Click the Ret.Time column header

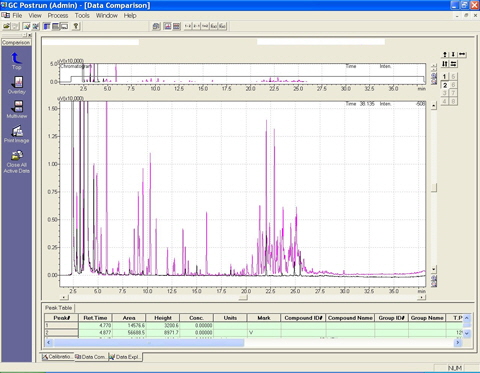pos(95,318)
